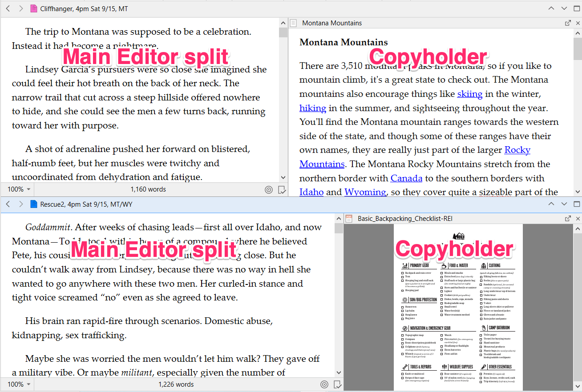The width and height of the screenshot is (582, 392).
Task: Pop out the Montana Mountains copyholder into a window
Action: click(568, 23)
